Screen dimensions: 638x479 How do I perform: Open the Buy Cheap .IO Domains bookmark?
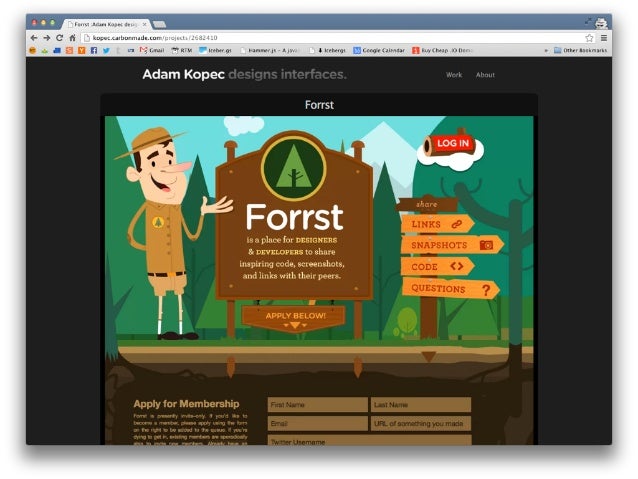pyautogui.click(x=442, y=50)
